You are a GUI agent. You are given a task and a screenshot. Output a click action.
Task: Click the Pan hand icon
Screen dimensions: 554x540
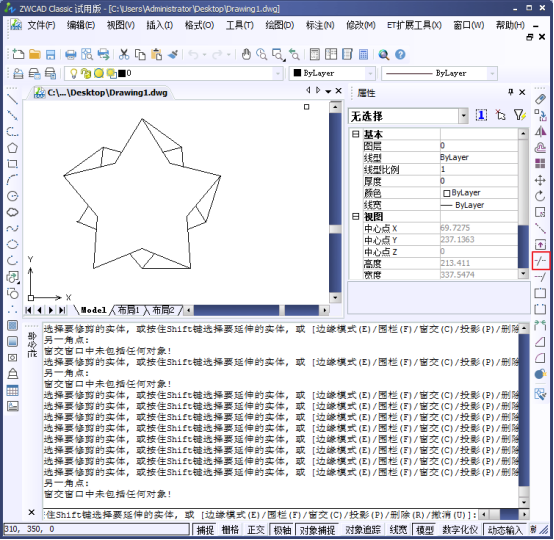[246, 54]
